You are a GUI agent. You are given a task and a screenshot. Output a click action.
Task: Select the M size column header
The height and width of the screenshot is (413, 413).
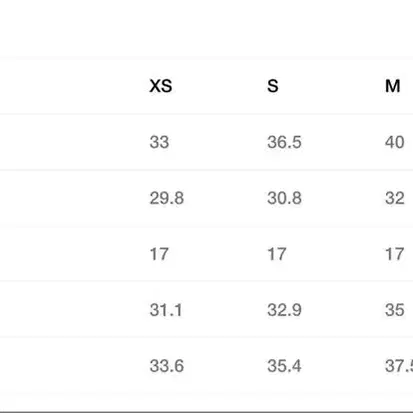392,86
